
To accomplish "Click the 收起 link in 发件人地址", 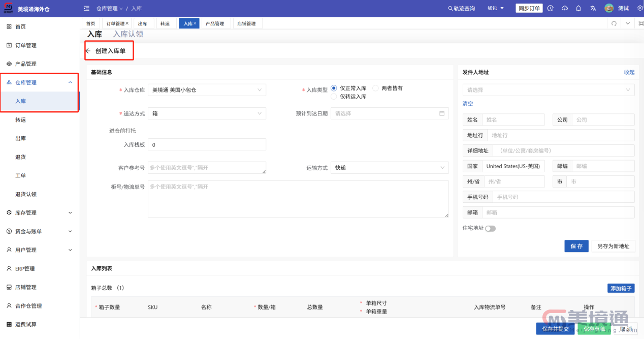I will (629, 72).
